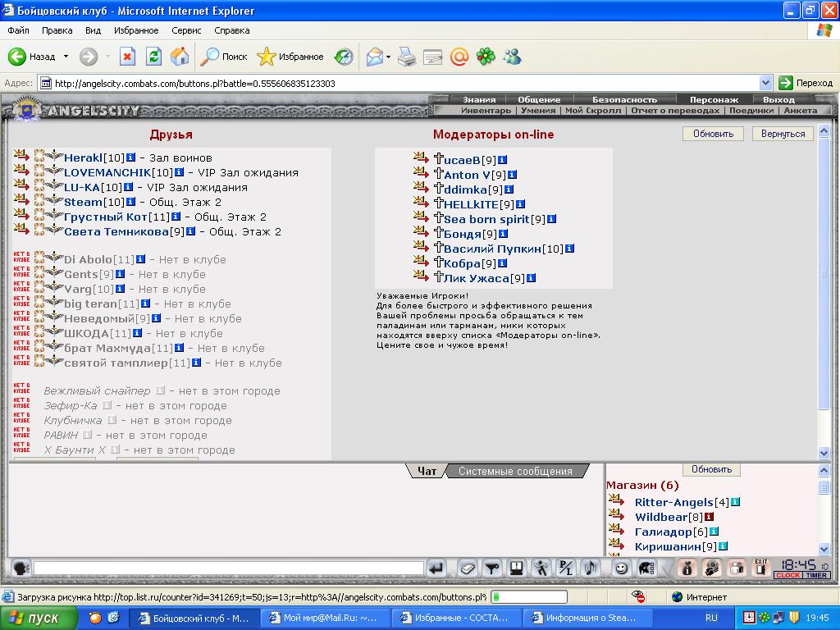The image size is (840, 630).
Task: Click the EXIT door icon
Action: 760,568
